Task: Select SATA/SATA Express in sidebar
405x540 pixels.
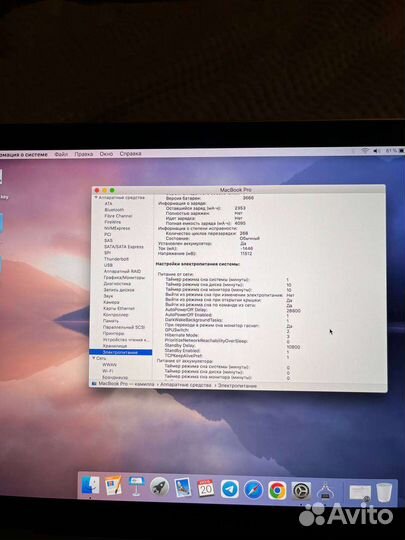Action: [124, 247]
